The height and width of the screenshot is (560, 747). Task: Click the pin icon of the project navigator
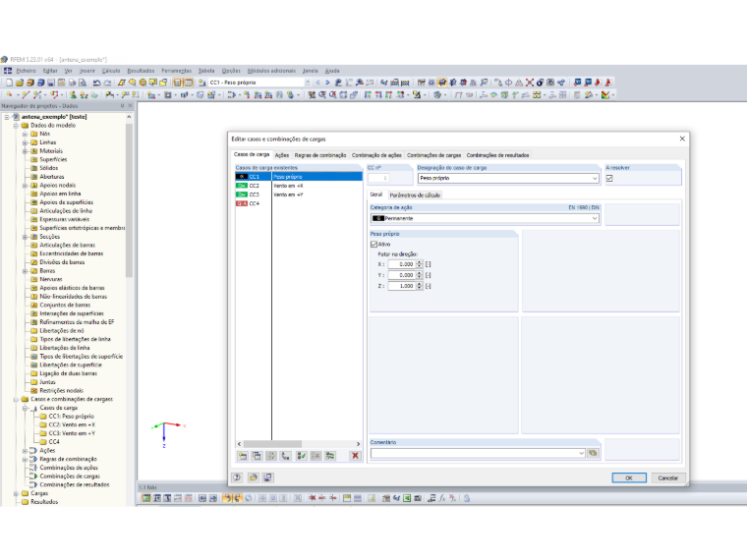tap(123, 106)
